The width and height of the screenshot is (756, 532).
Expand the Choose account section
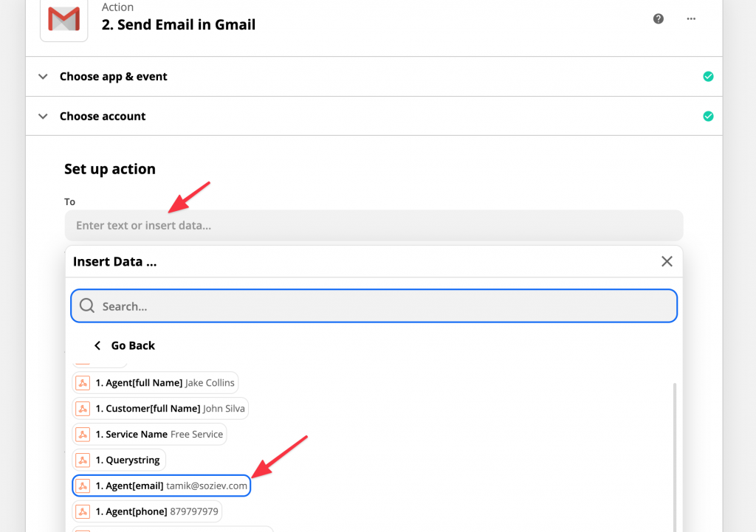pyautogui.click(x=44, y=117)
